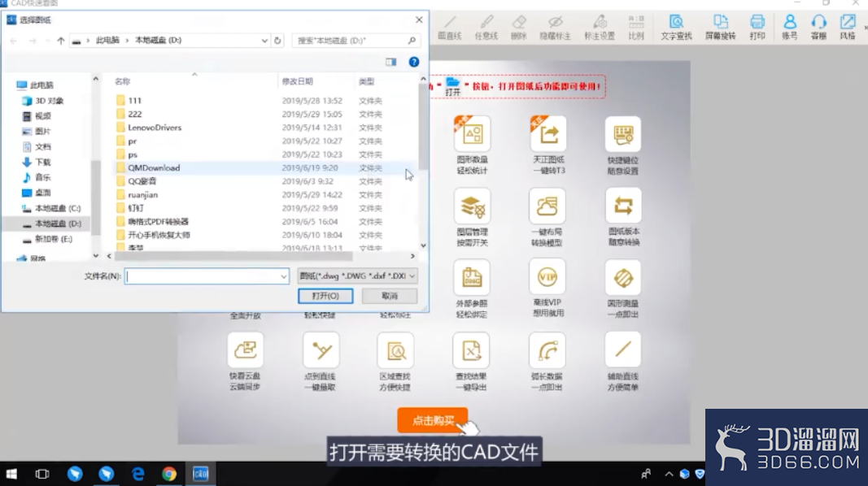Open the file type filter dropdown
868x486 pixels.
tap(358, 276)
